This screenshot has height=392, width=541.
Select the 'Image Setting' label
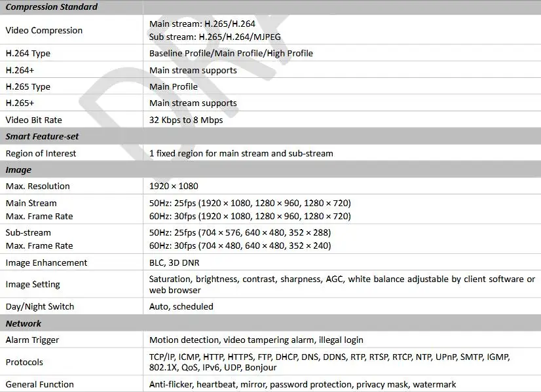click(33, 285)
